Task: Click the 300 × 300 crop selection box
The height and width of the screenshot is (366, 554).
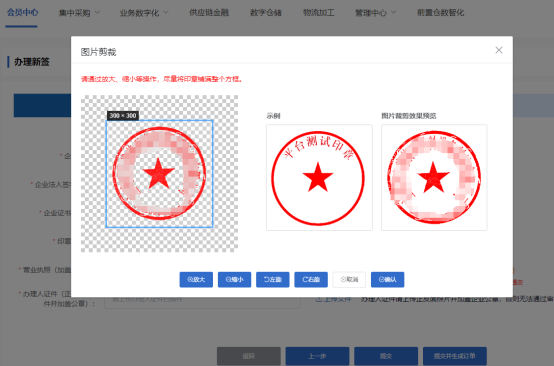Action: point(159,174)
